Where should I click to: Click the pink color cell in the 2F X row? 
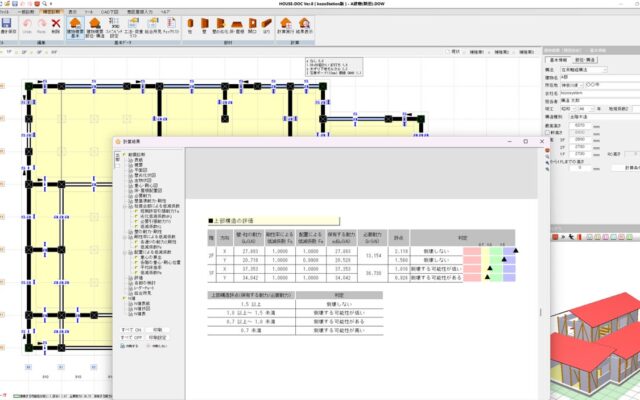(x=472, y=251)
